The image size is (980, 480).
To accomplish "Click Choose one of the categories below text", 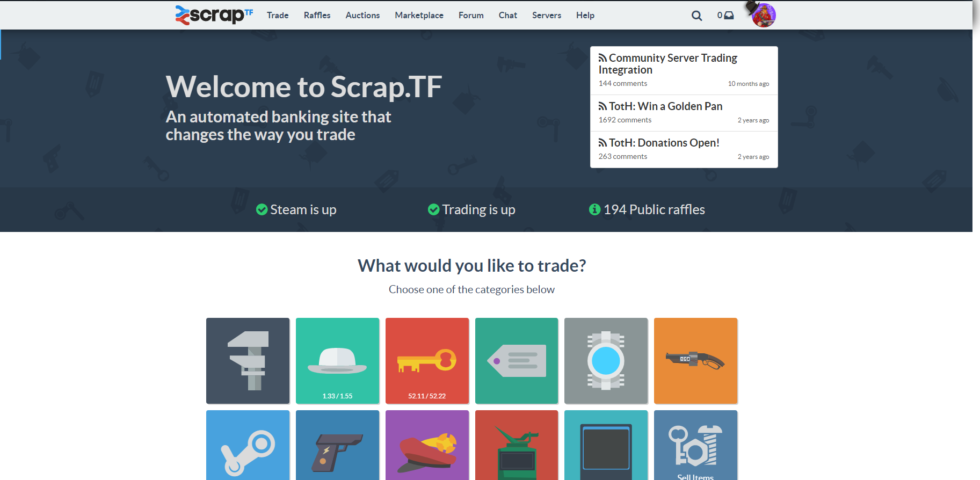I will point(472,289).
